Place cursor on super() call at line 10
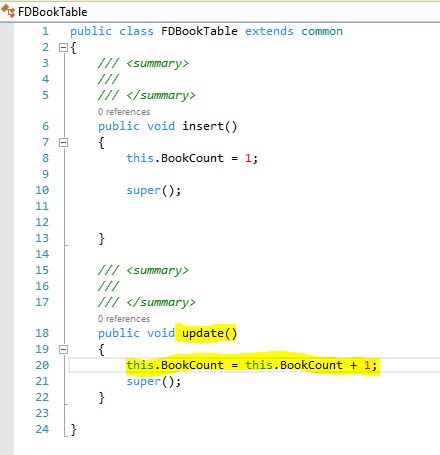 pos(154,191)
